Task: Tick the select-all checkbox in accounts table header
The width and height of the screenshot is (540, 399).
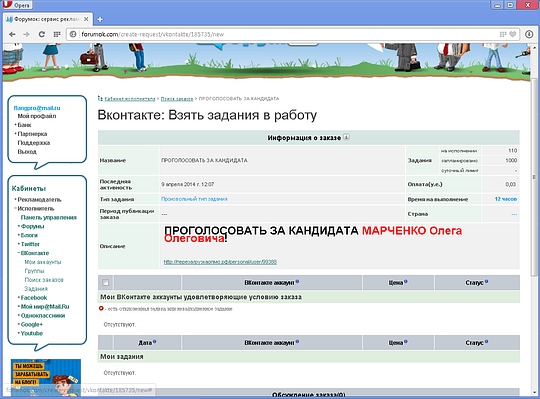Action: (106, 283)
